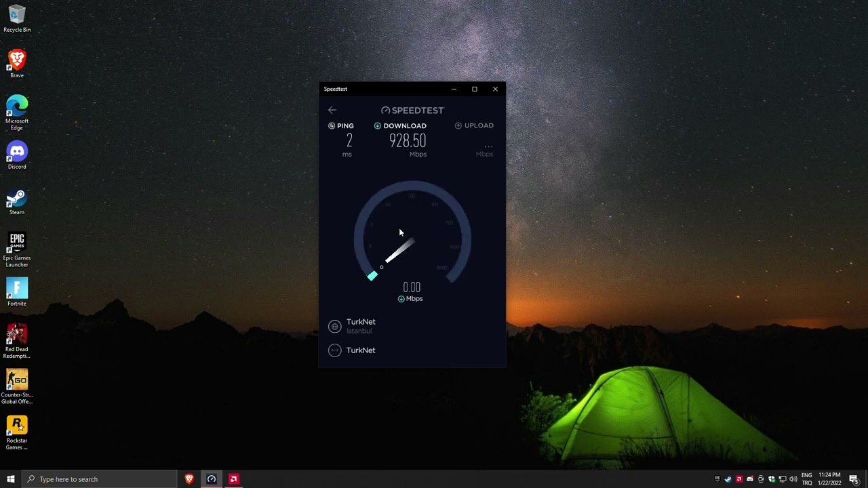
Task: Open the clock showing 11:24 PM
Action: 829,479
